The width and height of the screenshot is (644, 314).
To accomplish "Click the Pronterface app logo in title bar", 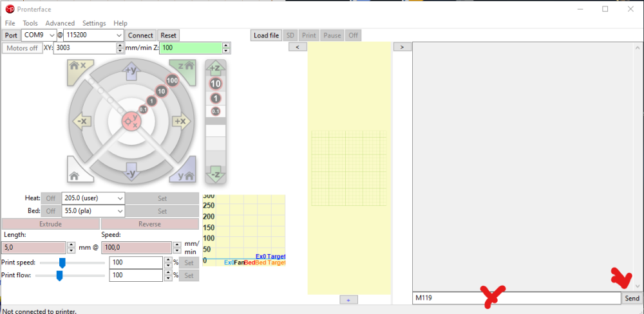I will pos(10,9).
